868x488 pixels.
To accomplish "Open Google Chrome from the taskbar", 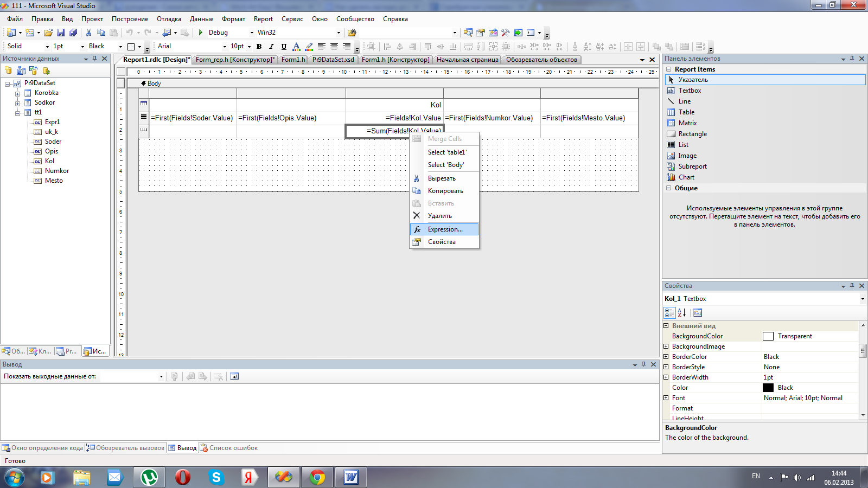I will [x=317, y=477].
